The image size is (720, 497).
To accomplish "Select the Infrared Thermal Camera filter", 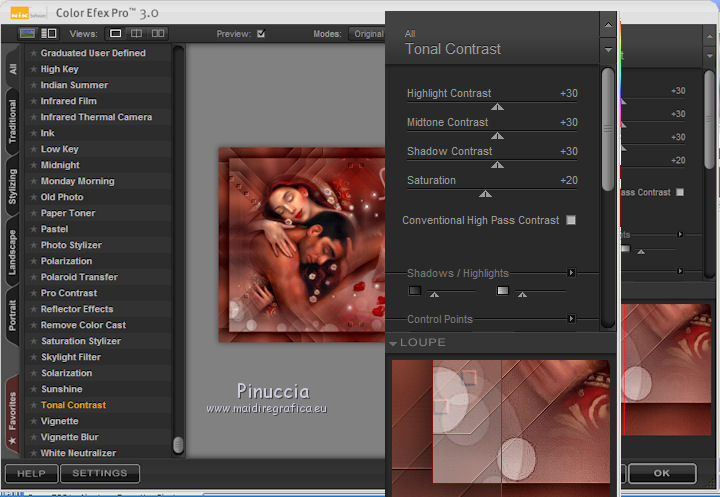I will click(96, 117).
